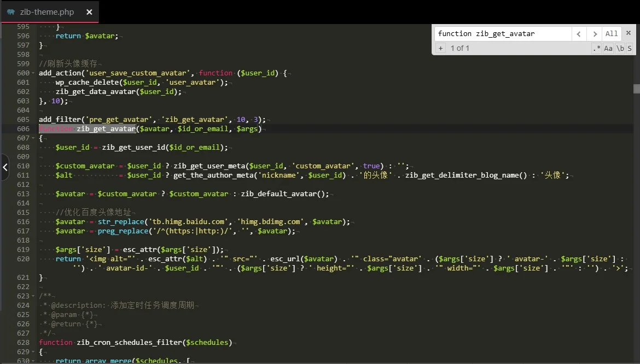Click 'get_the_author_meta' on line 611
Viewport: 640px width, 364px height.
point(213,175)
